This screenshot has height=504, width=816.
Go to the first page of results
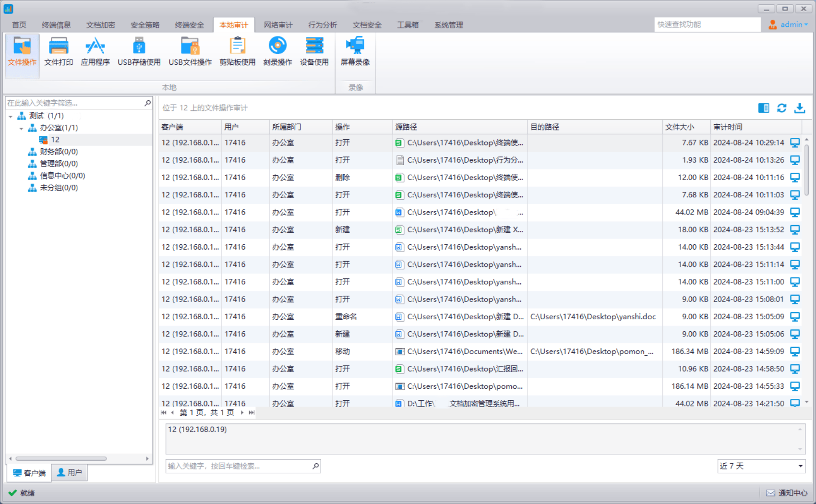[x=164, y=412]
